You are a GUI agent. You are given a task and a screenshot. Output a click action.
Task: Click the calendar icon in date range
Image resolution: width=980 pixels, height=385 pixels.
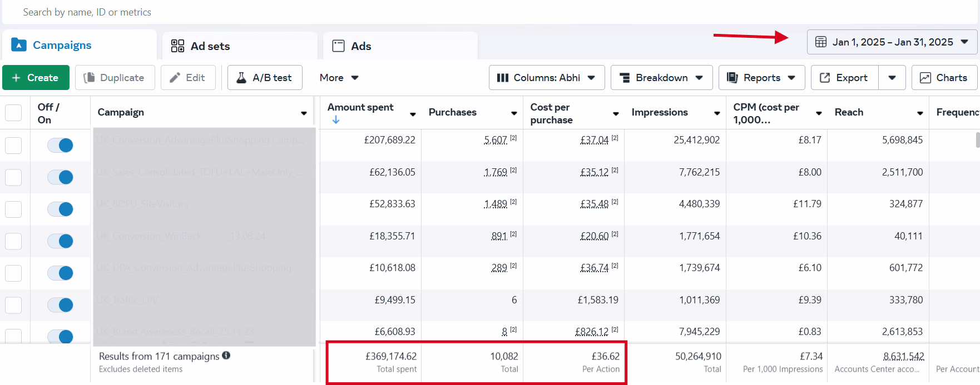(821, 42)
